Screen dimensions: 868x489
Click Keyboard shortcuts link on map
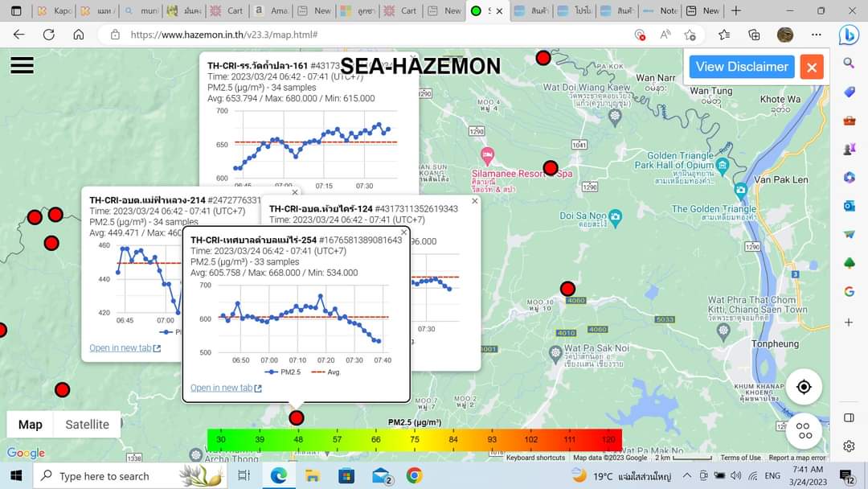[535, 458]
